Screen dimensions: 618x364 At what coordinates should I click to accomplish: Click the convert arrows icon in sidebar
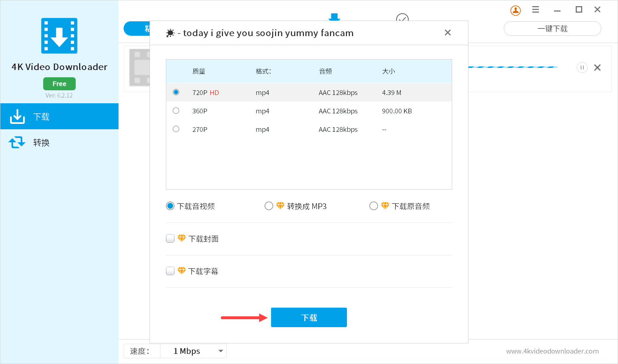tap(17, 142)
